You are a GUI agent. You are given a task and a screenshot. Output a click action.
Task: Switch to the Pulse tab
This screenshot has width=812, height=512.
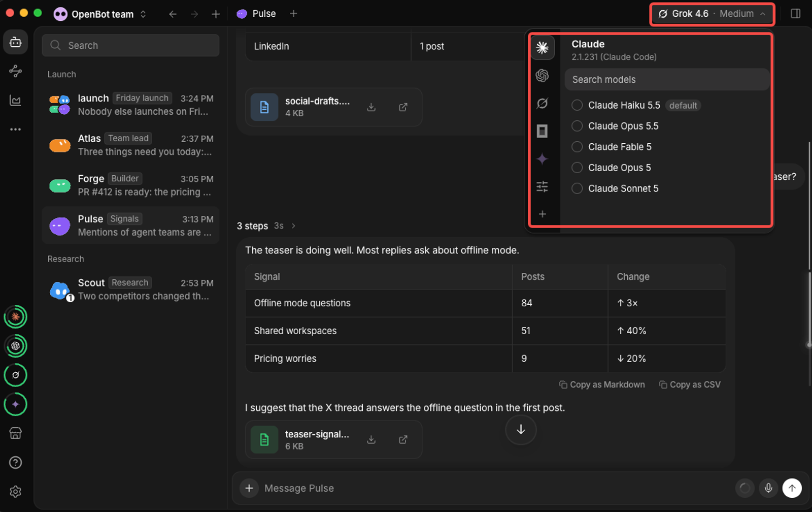(x=257, y=14)
